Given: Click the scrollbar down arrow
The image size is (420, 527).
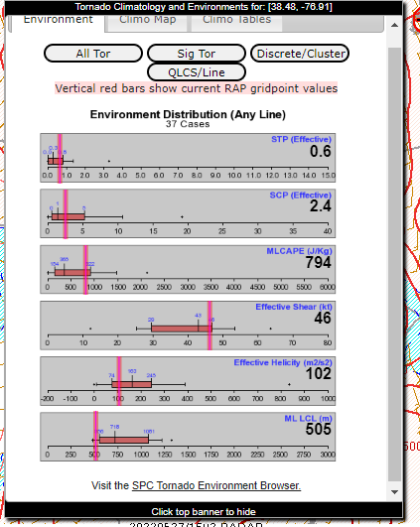Looking at the screenshot, I should [394, 492].
